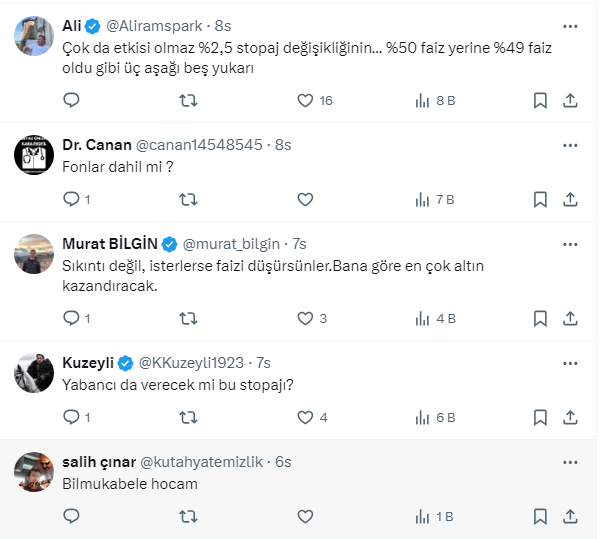Reply to Ali's stopaj tweet
Image resolution: width=611 pixels, height=539 pixels.
coord(71,100)
